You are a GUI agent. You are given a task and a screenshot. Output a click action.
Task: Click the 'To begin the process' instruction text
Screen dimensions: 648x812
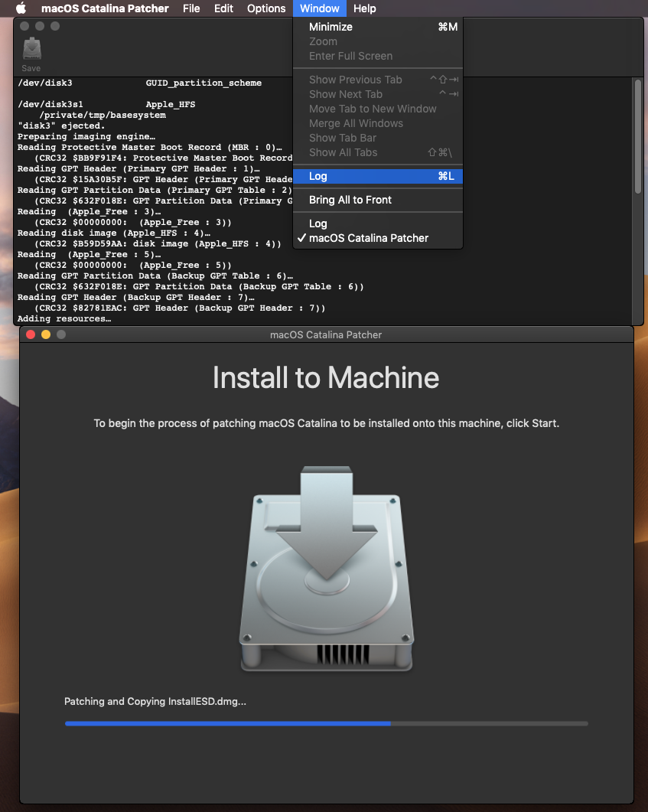326,424
